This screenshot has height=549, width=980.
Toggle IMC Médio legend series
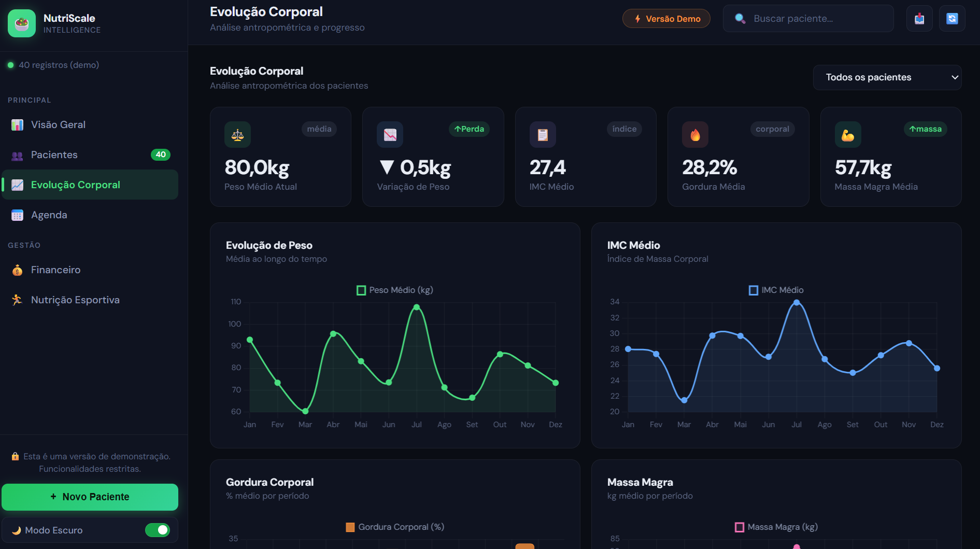pyautogui.click(x=776, y=290)
